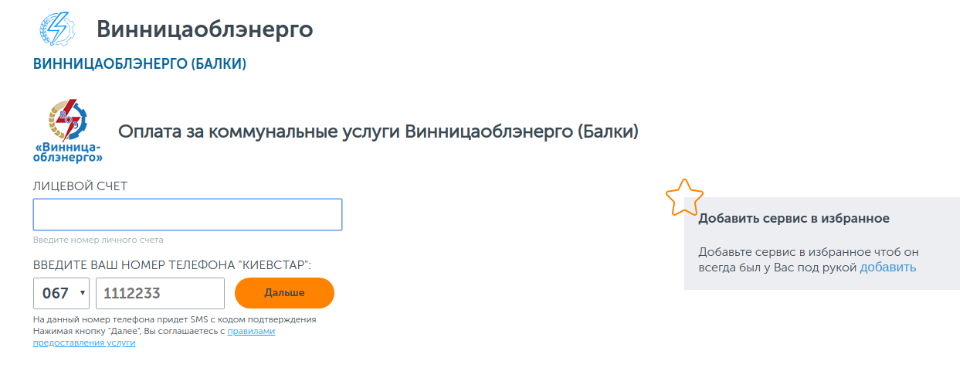Focus the ЛИЦЕВОЙ СЧЕТ input field
This screenshot has width=980, height=392.
(x=188, y=214)
